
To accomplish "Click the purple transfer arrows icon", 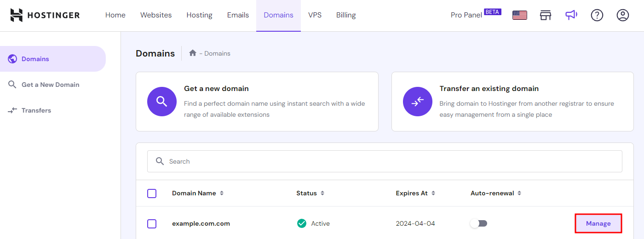I will tap(417, 102).
